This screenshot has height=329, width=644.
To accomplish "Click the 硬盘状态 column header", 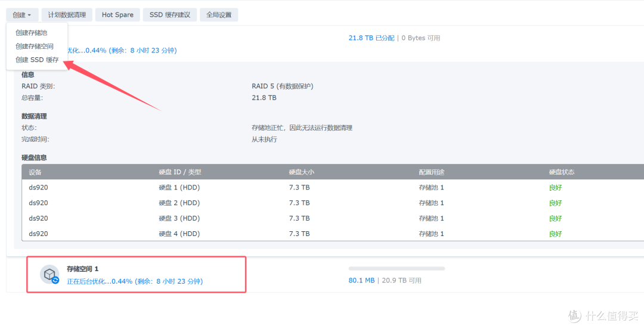I will point(562,172).
